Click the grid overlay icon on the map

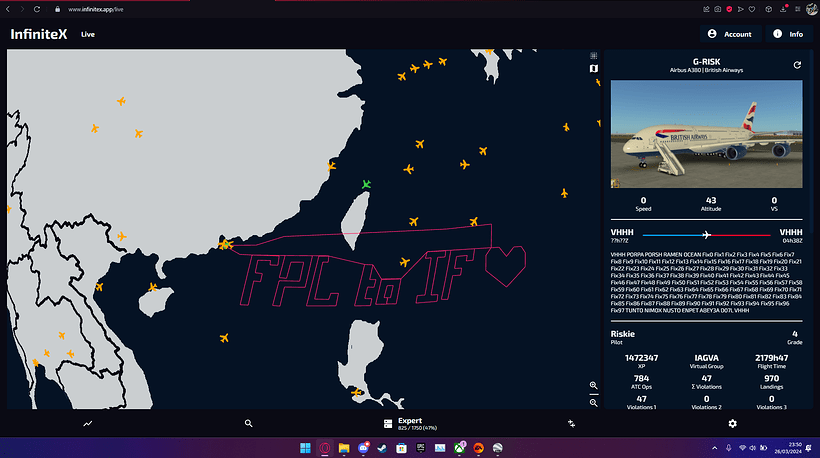point(594,55)
